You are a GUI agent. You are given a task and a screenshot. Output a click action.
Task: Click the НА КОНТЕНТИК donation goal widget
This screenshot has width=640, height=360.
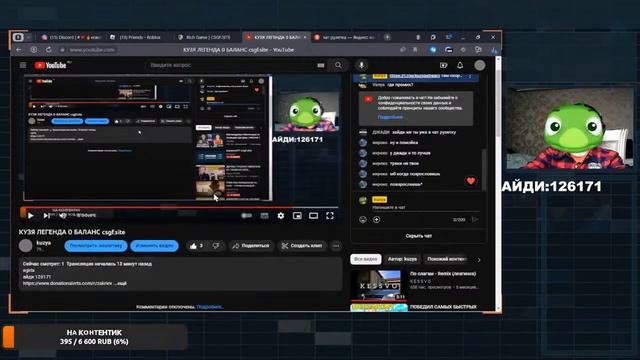(x=95, y=337)
